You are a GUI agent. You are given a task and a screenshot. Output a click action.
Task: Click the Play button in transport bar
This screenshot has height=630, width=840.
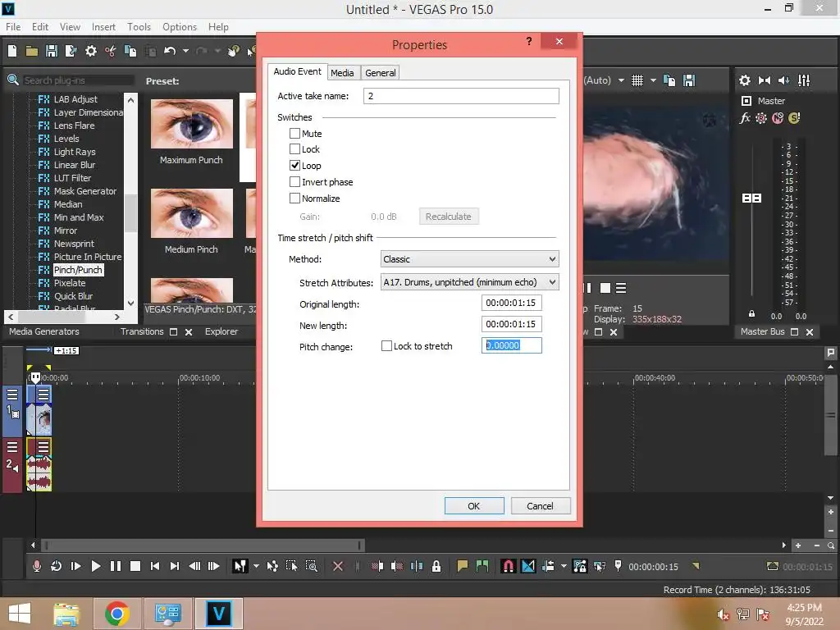tap(96, 566)
